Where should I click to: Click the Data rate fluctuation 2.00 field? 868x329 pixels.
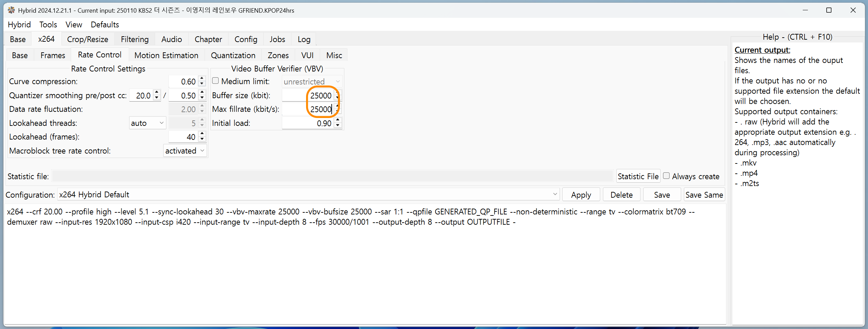coord(183,109)
